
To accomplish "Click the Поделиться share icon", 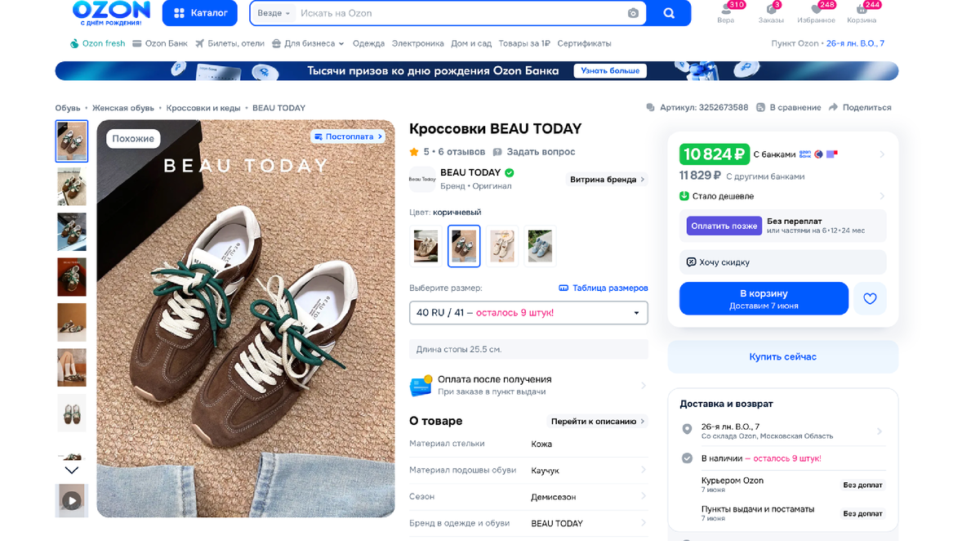I will 860,108.
